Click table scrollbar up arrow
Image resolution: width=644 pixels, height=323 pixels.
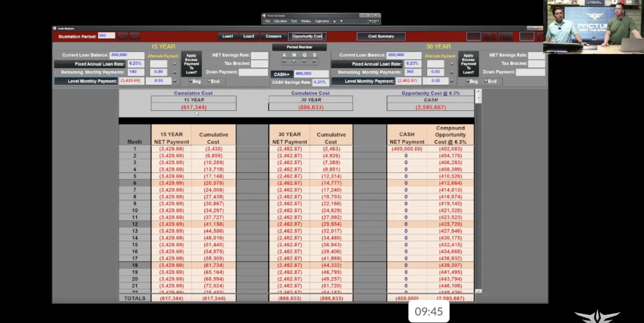point(478,91)
